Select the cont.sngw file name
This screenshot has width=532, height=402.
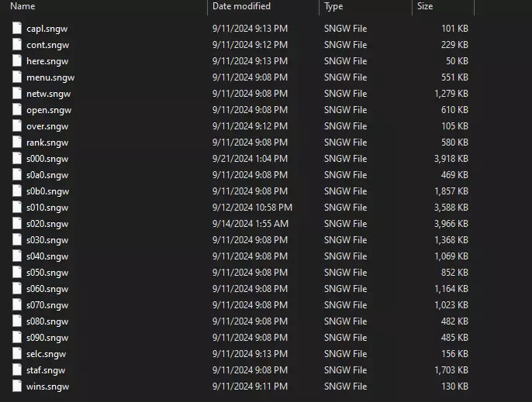47,45
